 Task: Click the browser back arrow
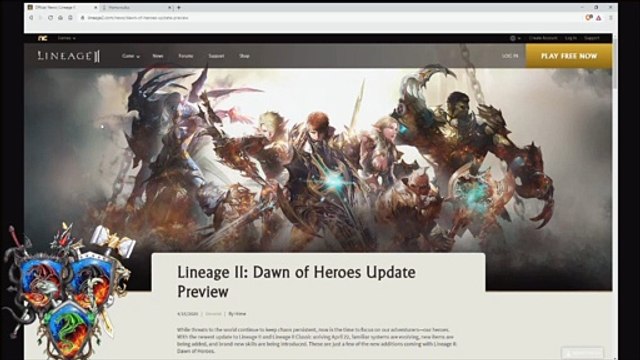[x=31, y=18]
